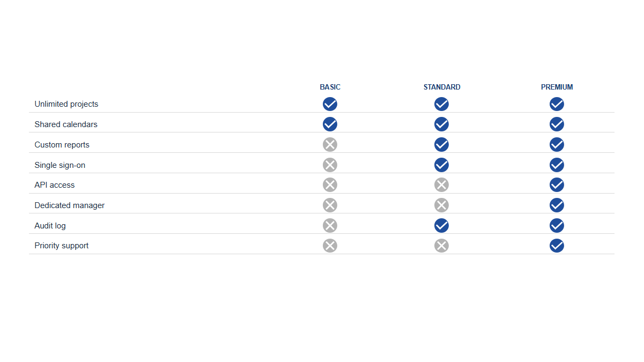Click the Priority support feature label
This screenshot has height=362, width=644.
click(x=62, y=246)
